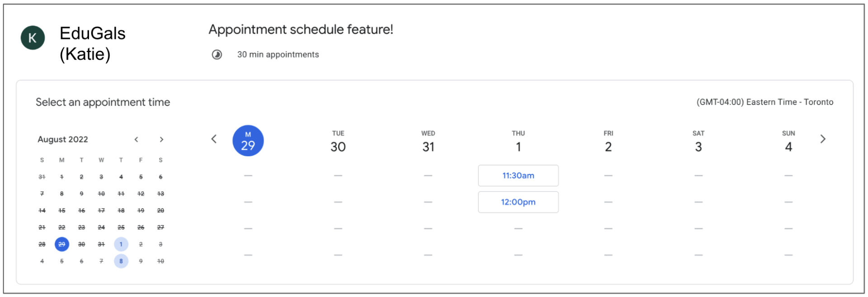The image size is (868, 297).
Task: Go to next month in mini calendar
Action: pos(161,139)
